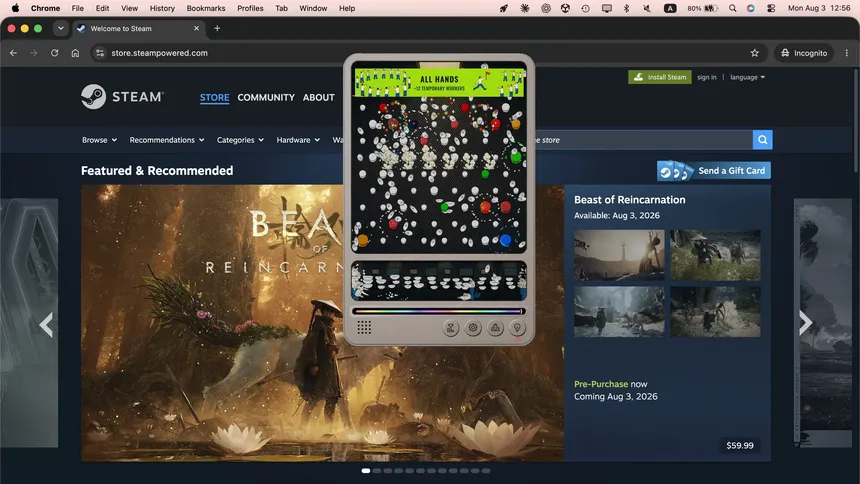The width and height of the screenshot is (860, 484).
Task: Show the next featured game with right arrow
Action: [805, 323]
